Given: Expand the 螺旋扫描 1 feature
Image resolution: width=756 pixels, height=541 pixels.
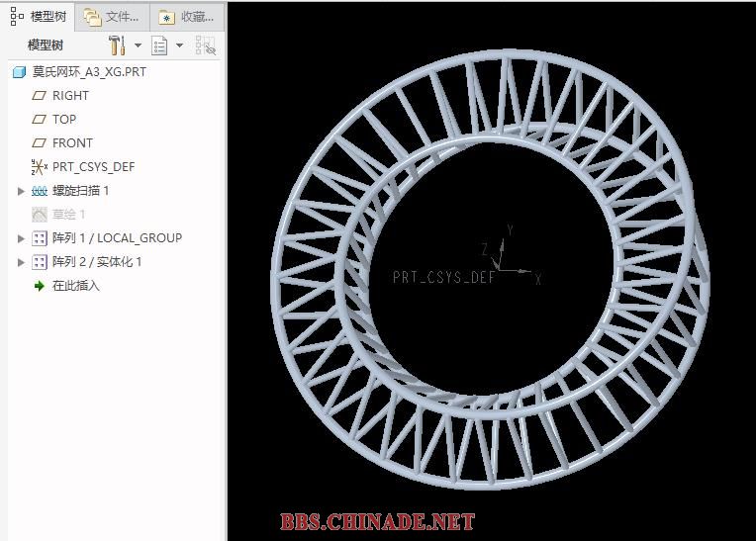Looking at the screenshot, I should (21, 191).
